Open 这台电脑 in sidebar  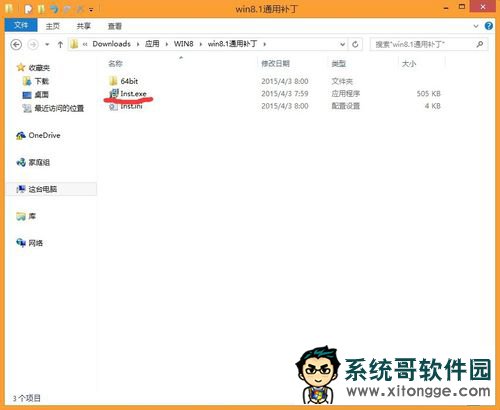37,189
